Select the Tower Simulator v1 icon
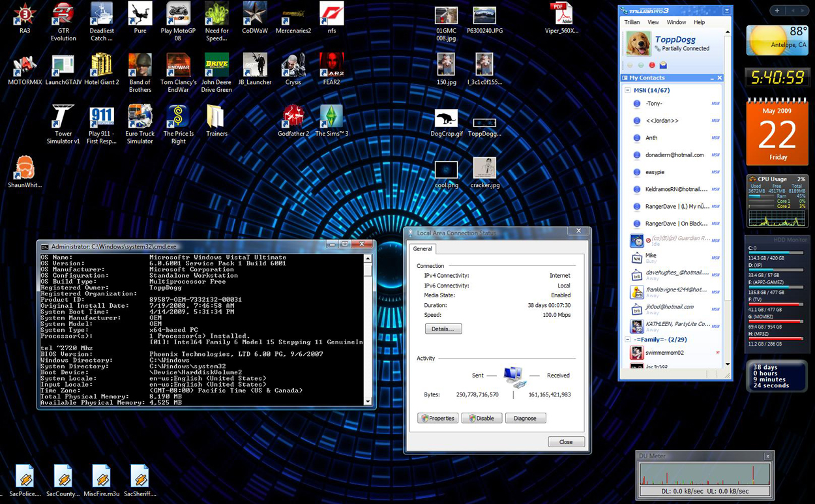Image resolution: width=815 pixels, height=504 pixels. click(63, 125)
